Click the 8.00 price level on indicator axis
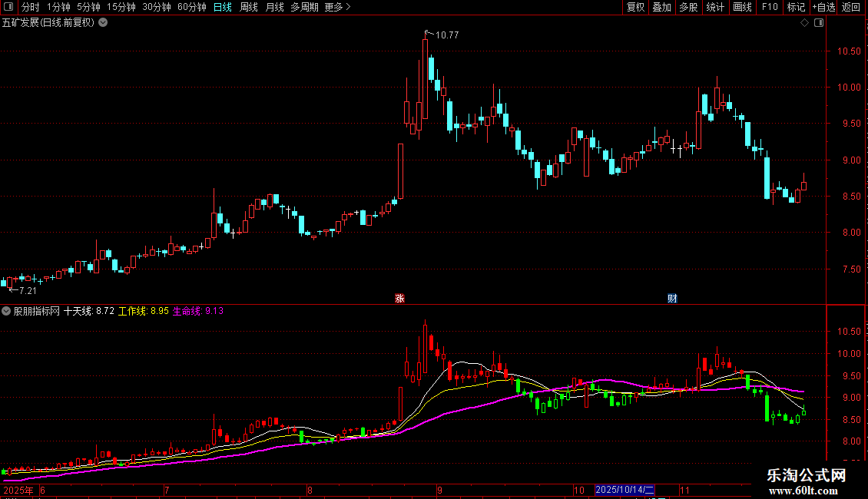Viewport: 868px width, 499px height. [851, 441]
